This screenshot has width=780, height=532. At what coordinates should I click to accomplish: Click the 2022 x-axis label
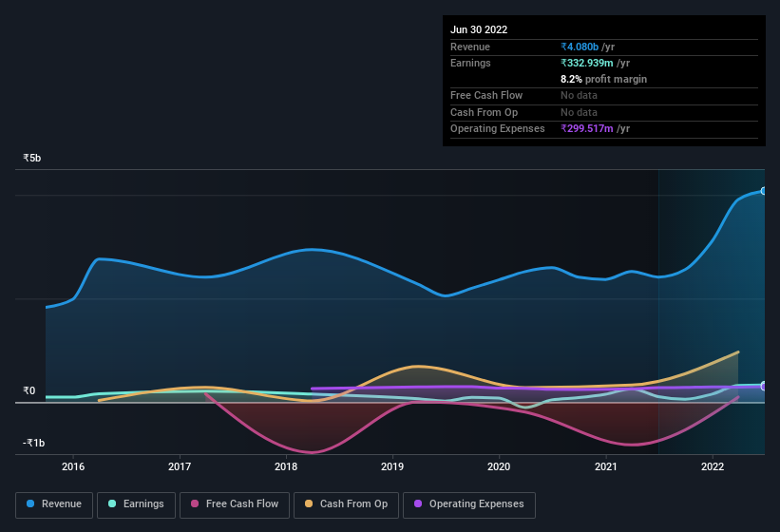coord(713,466)
